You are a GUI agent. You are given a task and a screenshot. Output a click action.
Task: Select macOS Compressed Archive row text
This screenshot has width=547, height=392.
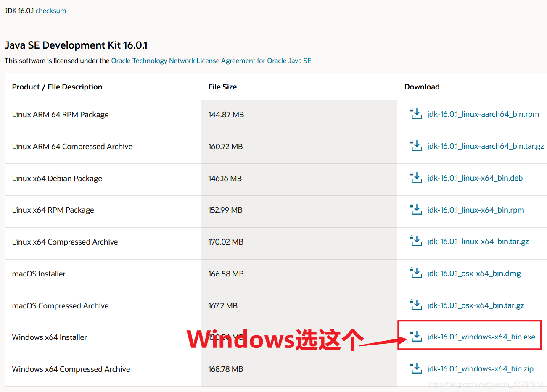(x=60, y=306)
